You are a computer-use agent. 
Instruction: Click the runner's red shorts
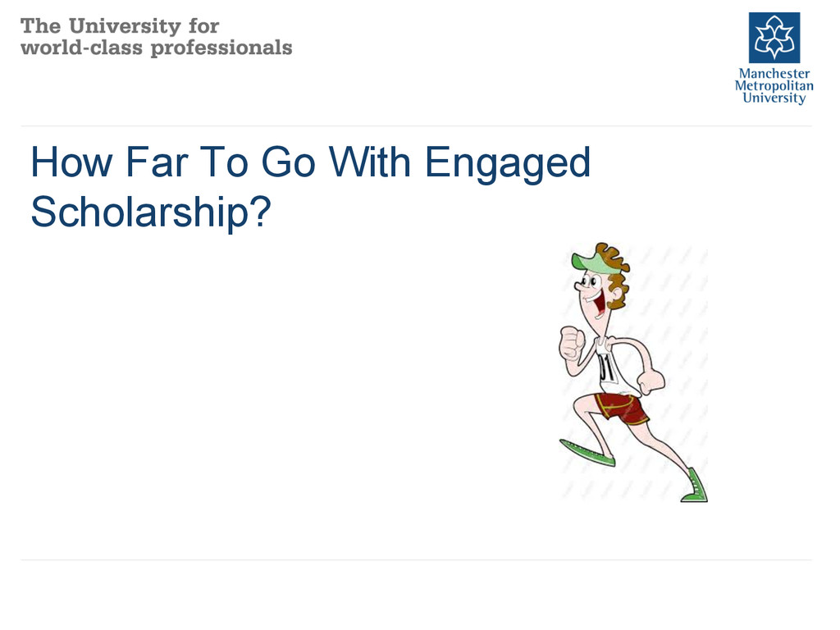click(x=622, y=409)
